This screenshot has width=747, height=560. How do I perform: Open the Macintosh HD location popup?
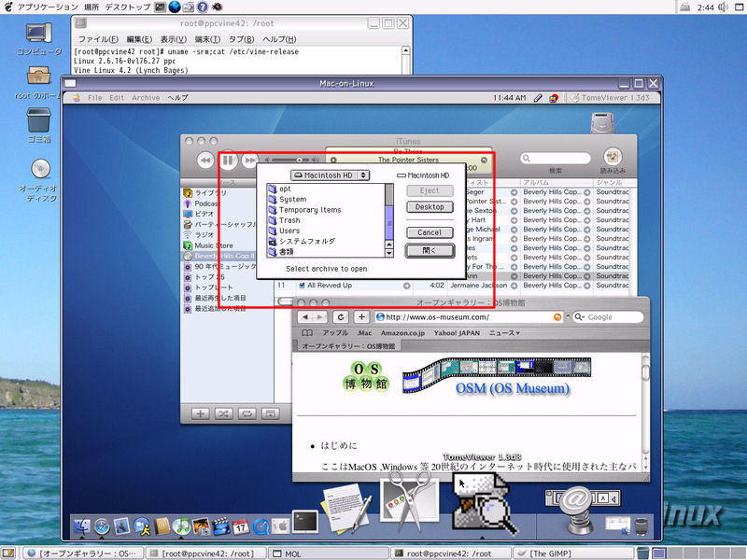(x=331, y=175)
